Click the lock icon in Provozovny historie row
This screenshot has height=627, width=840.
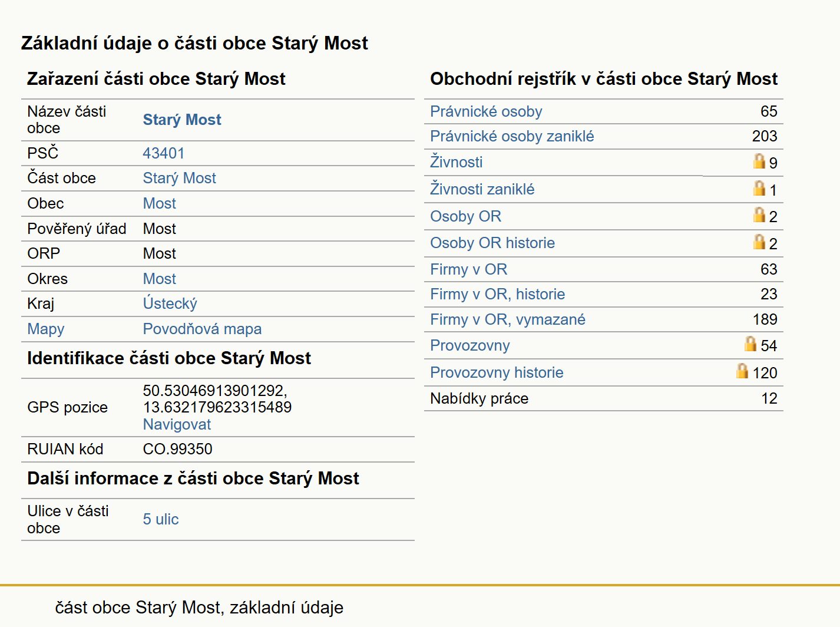point(742,371)
